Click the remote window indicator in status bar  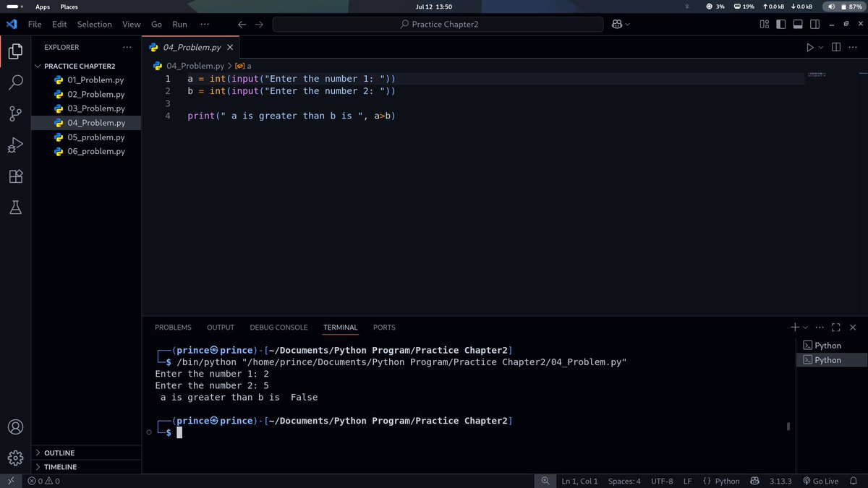pos(11,481)
